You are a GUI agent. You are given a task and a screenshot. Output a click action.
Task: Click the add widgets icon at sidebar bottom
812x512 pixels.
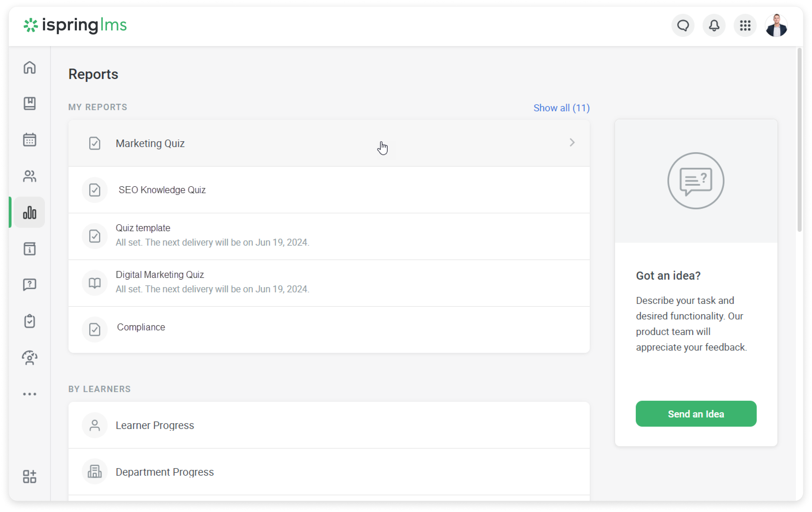30,476
